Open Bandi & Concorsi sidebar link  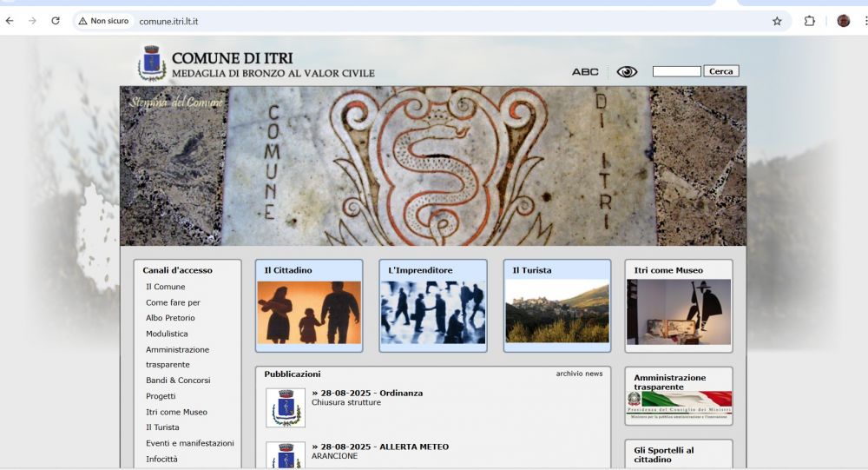[178, 381]
